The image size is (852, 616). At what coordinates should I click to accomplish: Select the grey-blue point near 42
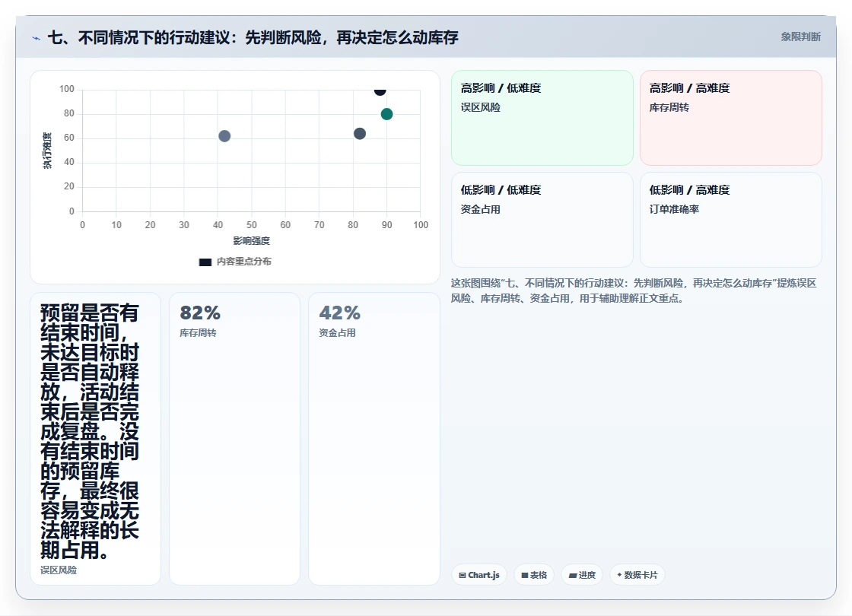pos(224,136)
